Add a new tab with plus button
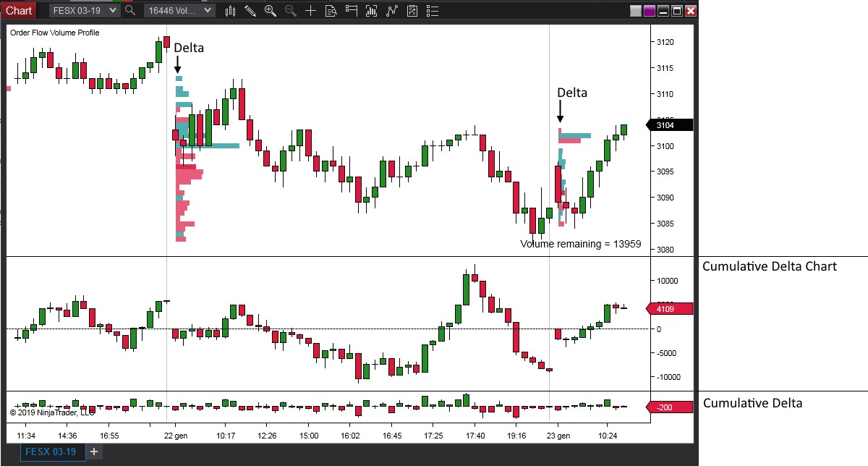 click(93, 452)
